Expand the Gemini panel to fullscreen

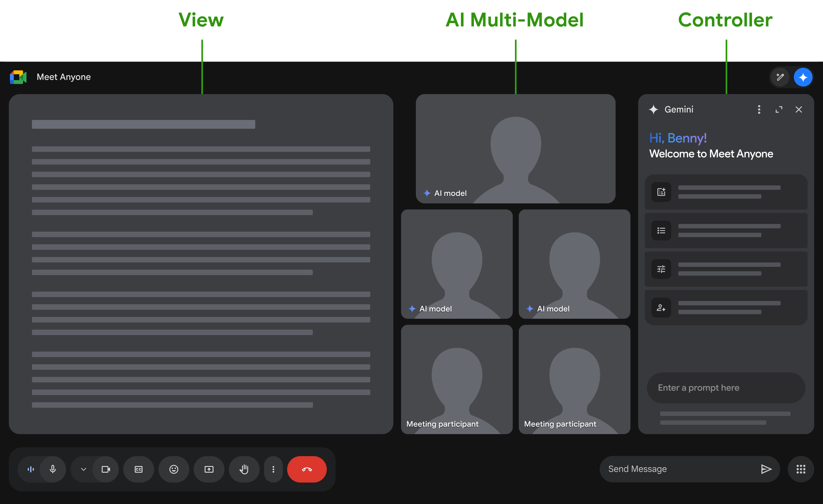click(779, 109)
